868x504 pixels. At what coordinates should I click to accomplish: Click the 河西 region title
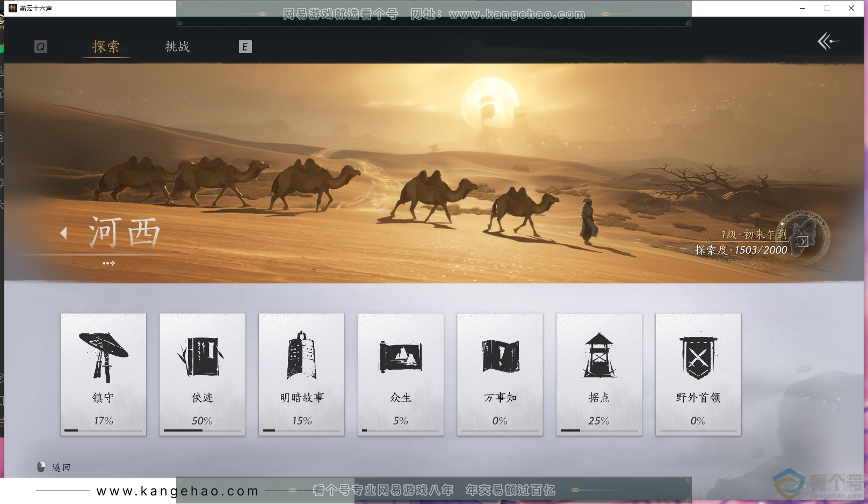point(125,232)
